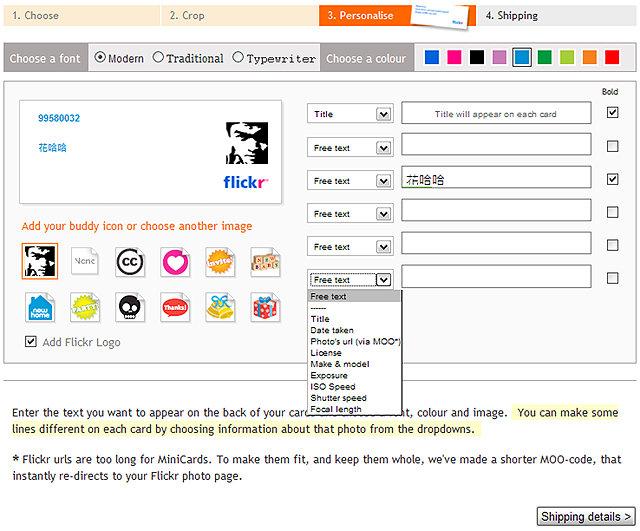Pick the red Thanks speech bubble icon
640x531 pixels.
[x=175, y=307]
